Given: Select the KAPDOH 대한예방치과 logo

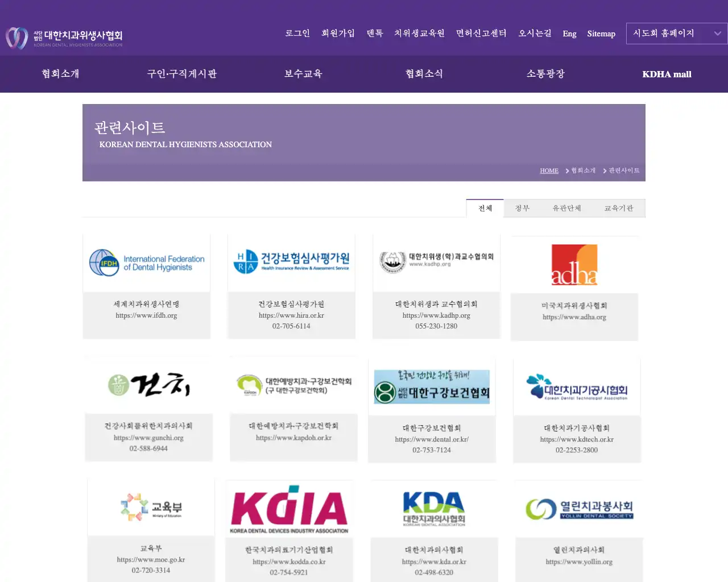Looking at the screenshot, I should (293, 385).
